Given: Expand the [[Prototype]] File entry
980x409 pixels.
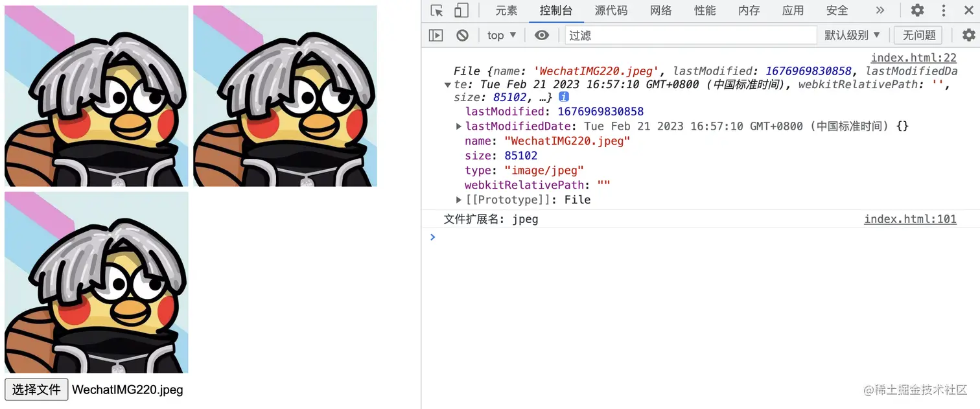Looking at the screenshot, I should pyautogui.click(x=458, y=200).
